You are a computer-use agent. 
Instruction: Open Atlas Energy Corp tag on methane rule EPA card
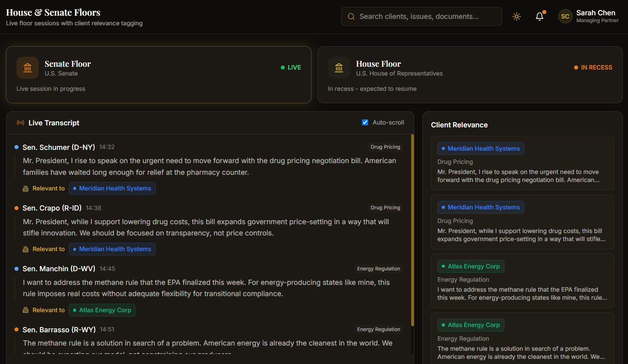click(471, 266)
